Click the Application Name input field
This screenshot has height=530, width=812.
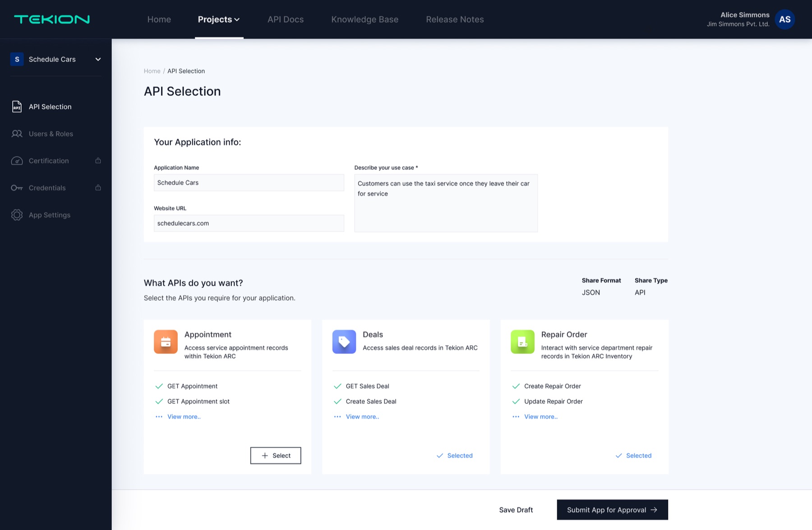pos(249,183)
